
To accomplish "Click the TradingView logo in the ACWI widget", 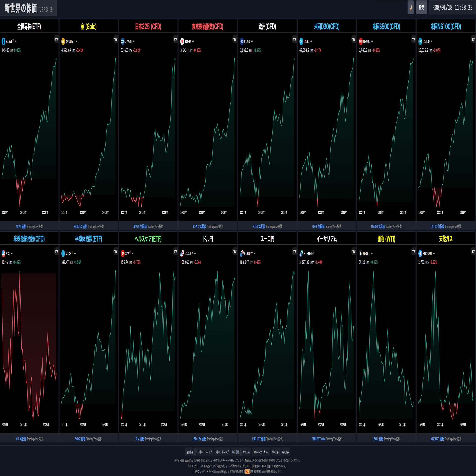I will [x=56, y=39].
